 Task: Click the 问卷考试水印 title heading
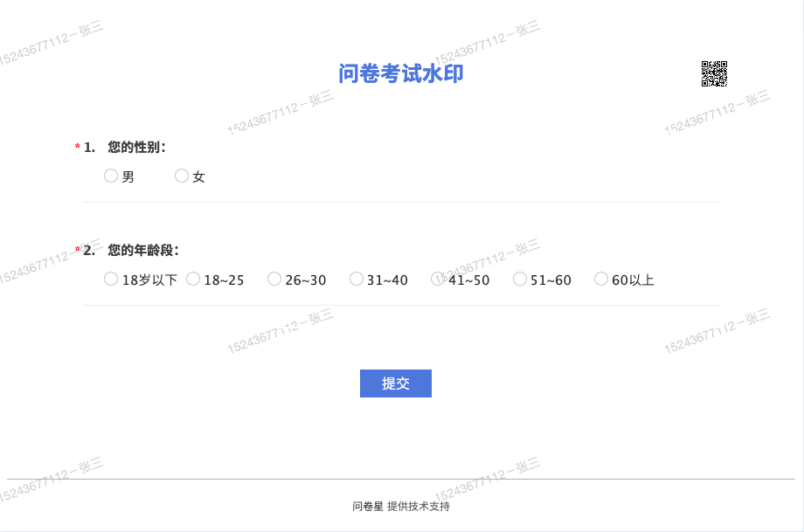coord(401,73)
